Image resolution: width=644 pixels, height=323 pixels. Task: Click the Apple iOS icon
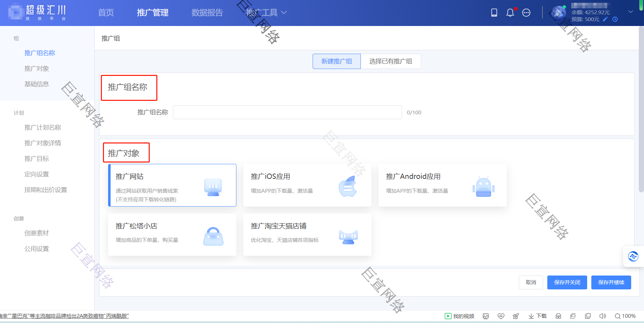click(348, 186)
